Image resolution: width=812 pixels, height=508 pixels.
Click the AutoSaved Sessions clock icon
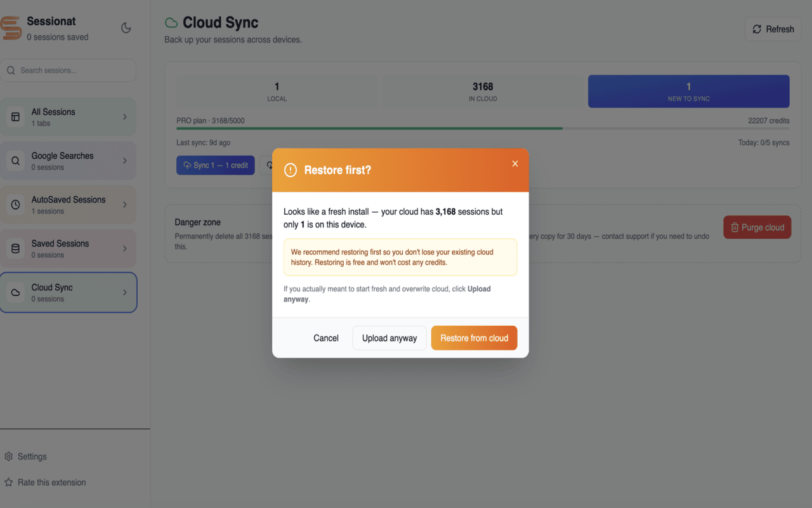[16, 204]
